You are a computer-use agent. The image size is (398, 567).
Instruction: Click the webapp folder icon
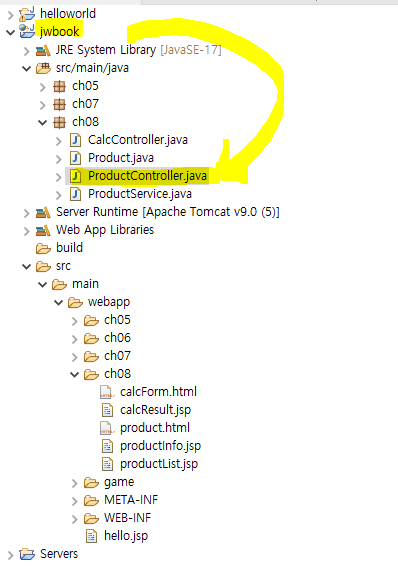pyautogui.click(x=75, y=302)
